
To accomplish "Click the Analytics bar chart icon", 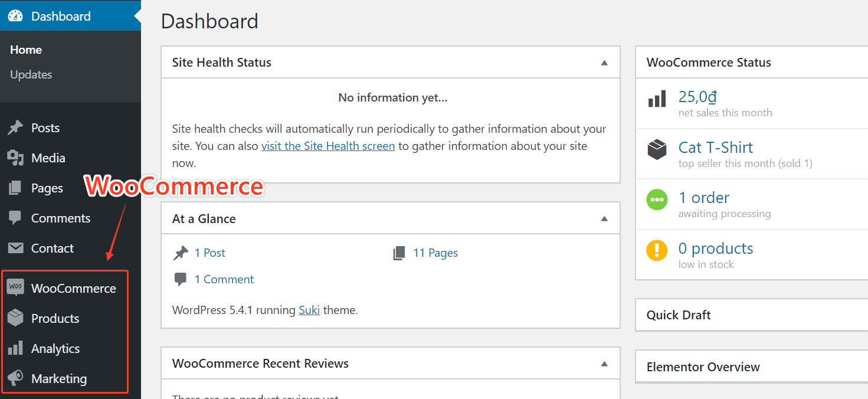I will 15,348.
